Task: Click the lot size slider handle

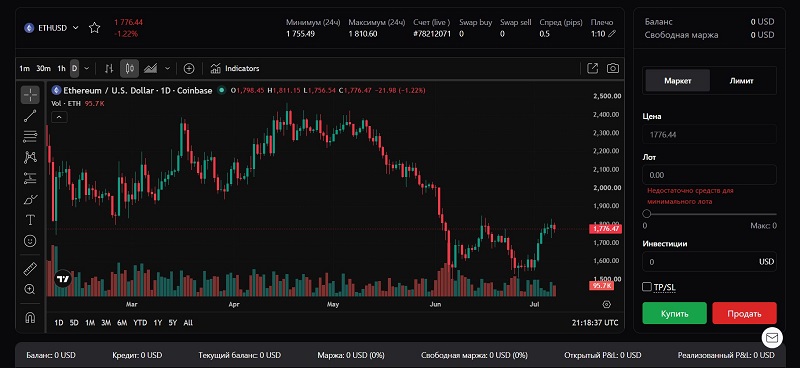Action: (647, 214)
